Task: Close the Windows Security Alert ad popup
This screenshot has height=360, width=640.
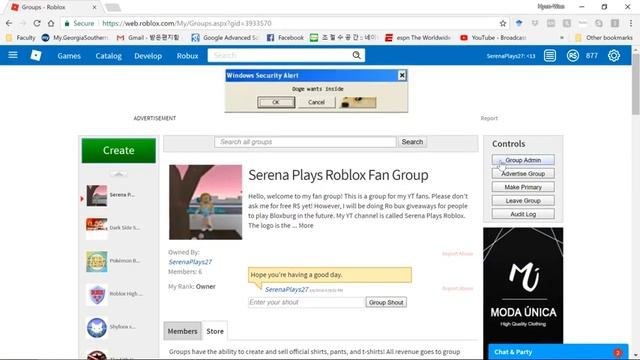Action: pos(402,75)
